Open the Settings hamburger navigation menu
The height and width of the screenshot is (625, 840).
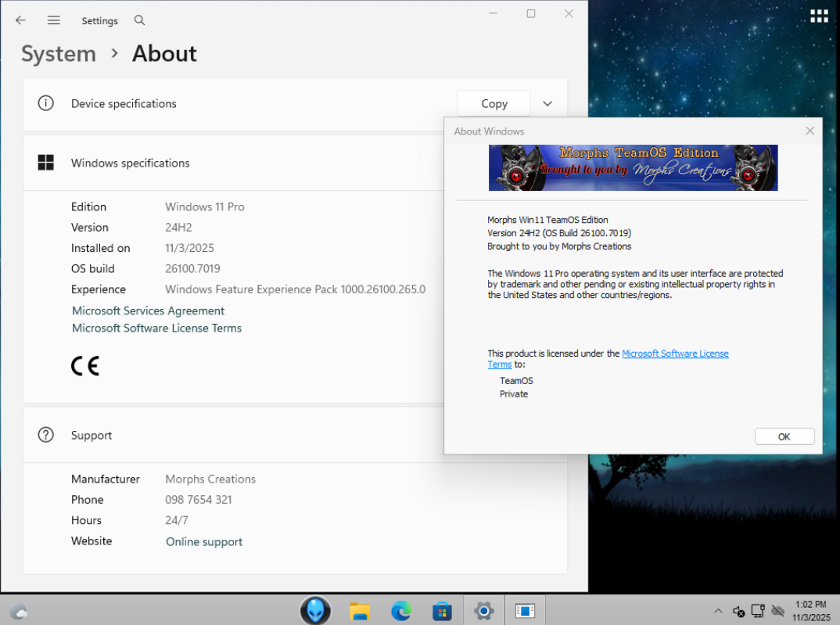[x=54, y=20]
